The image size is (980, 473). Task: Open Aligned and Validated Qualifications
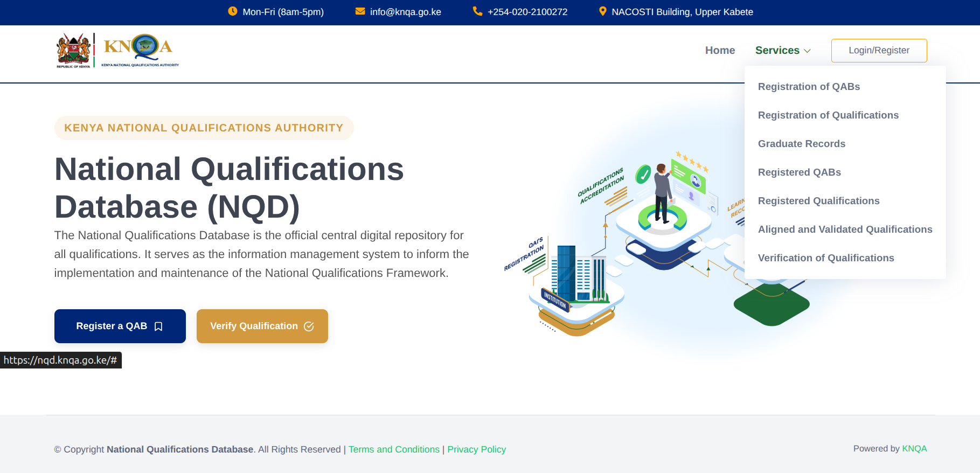845,229
